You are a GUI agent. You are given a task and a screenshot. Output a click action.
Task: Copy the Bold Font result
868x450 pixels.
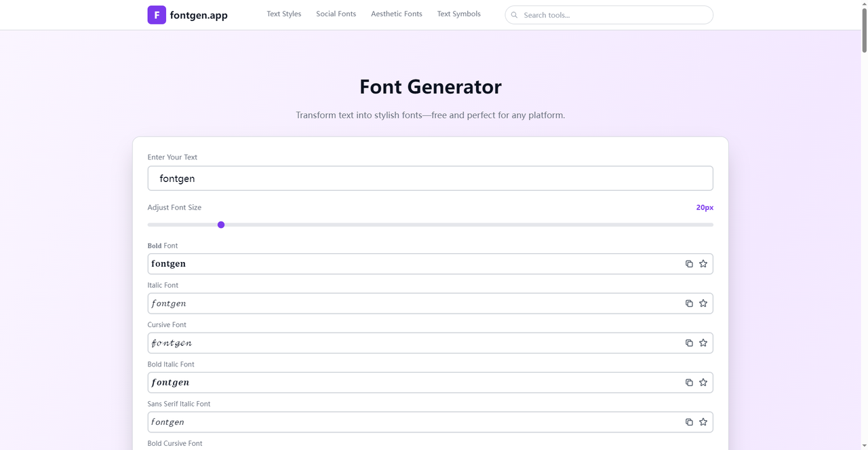(x=689, y=264)
